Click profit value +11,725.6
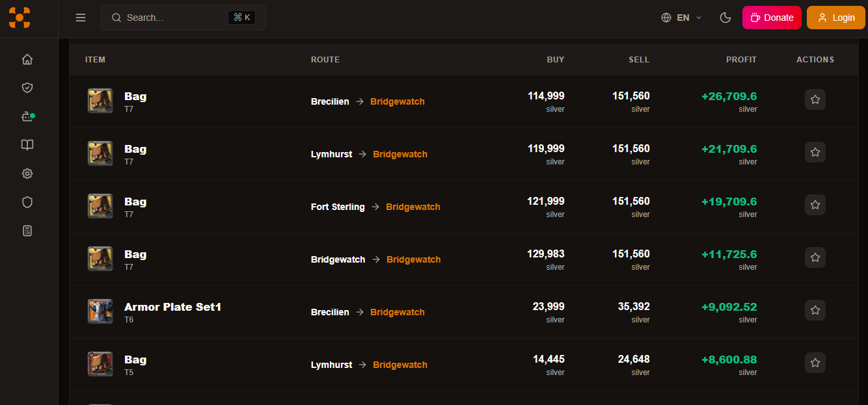 (729, 254)
